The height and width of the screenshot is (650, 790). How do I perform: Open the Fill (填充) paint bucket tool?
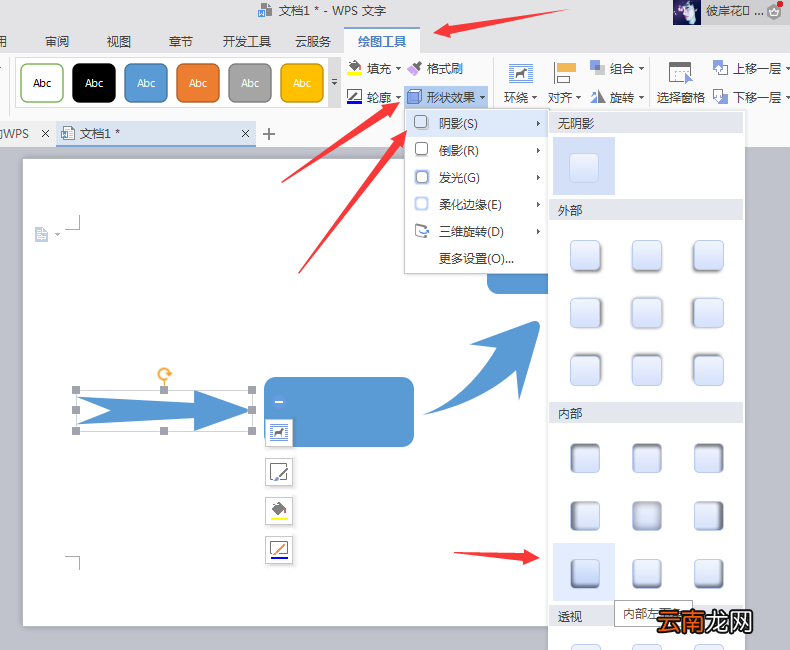tap(355, 68)
